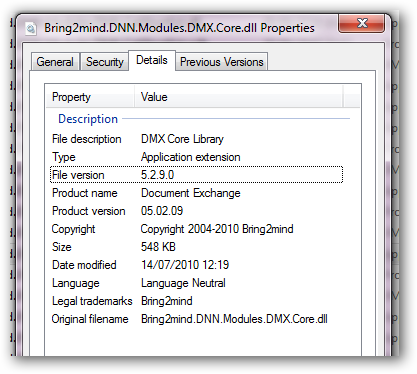Click the Bring2mind trademark value
417x374 pixels.
point(167,301)
